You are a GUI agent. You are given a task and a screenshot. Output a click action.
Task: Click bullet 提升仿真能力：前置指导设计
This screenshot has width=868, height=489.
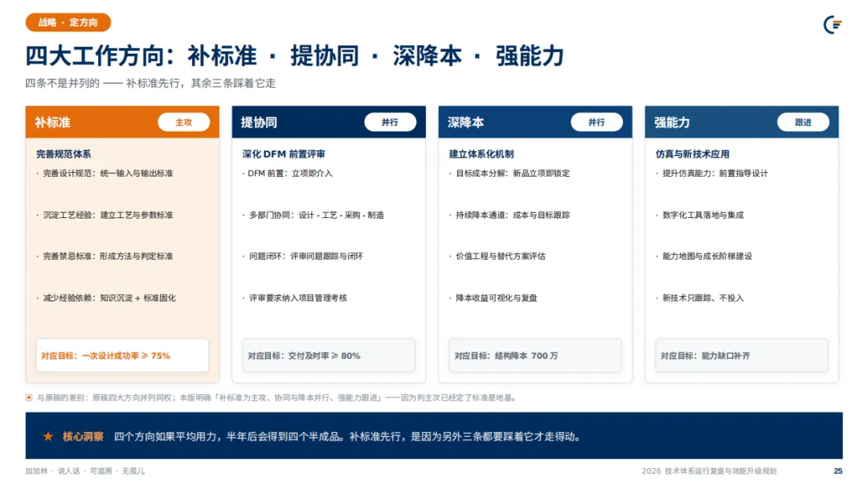tap(712, 174)
